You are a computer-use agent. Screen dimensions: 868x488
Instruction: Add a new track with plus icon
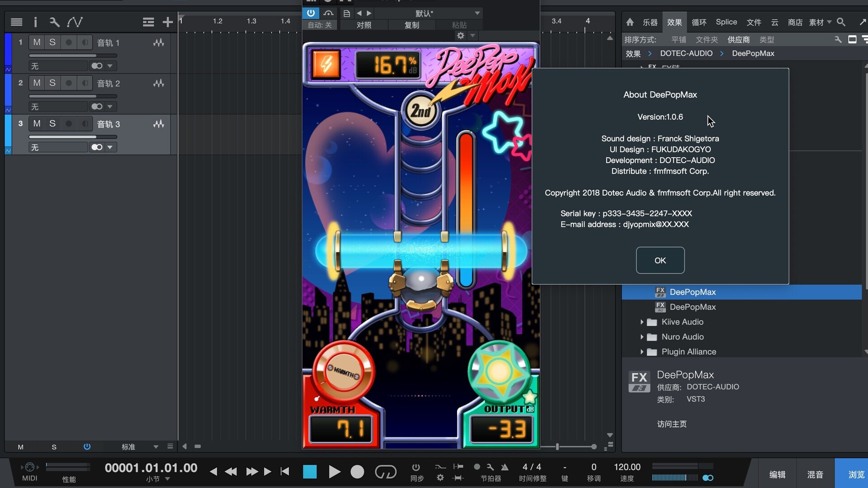coord(168,22)
